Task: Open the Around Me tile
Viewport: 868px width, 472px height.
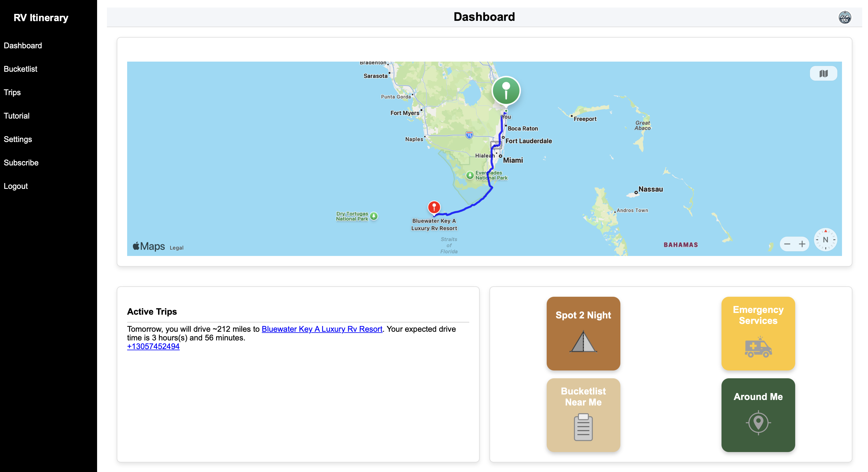Action: point(758,415)
